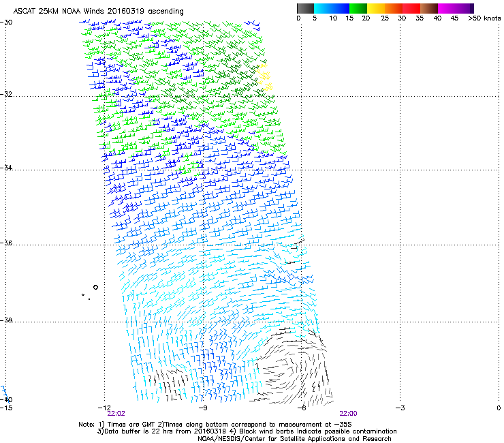Click the purple 22:02 time stamp
This screenshot has width=504, height=443.
click(116, 414)
